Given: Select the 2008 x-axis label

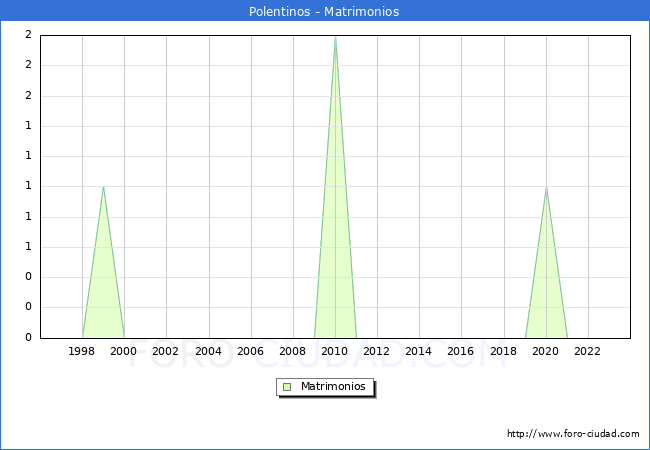Looking at the screenshot, I should pos(293,351).
